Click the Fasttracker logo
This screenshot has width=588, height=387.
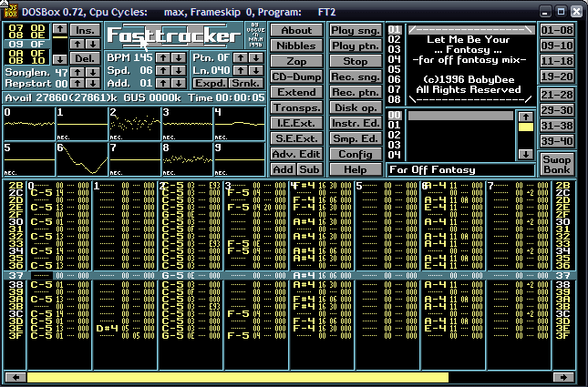[x=173, y=36]
